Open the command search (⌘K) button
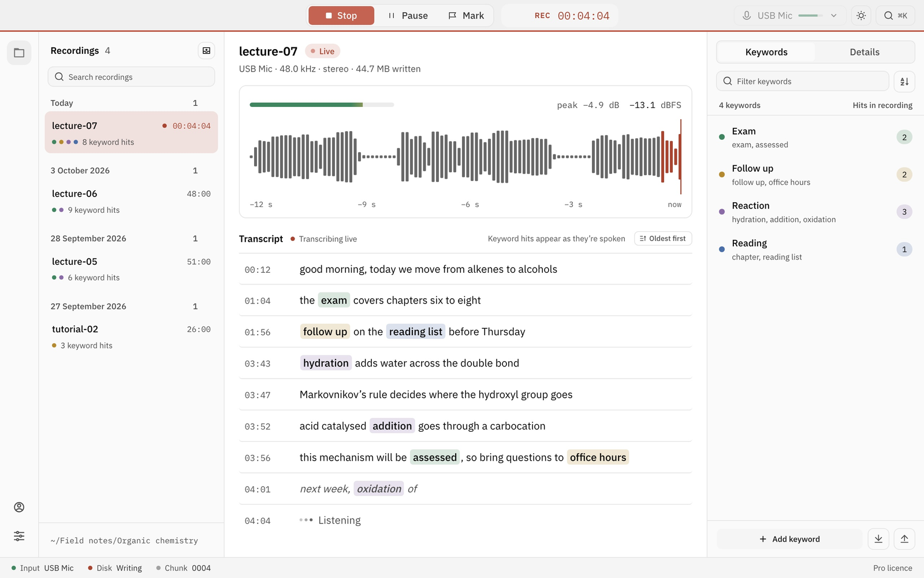Screen dimensions: 924x578 point(896,16)
